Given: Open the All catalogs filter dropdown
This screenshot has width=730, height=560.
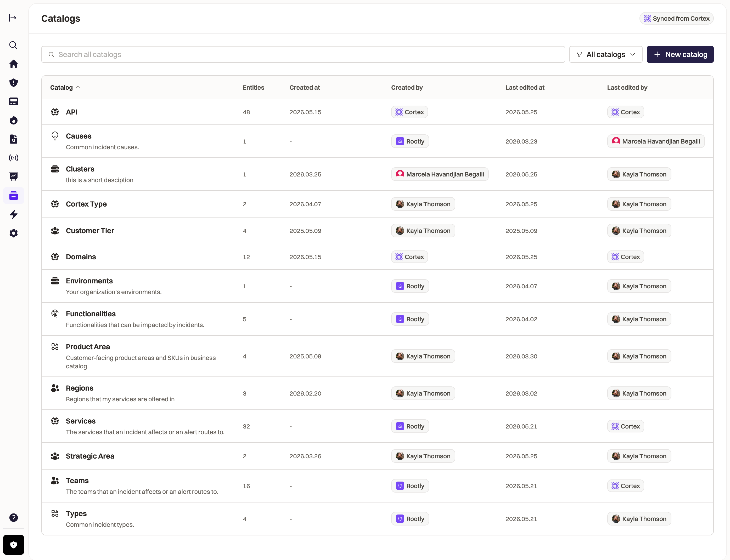Looking at the screenshot, I should pyautogui.click(x=605, y=54).
